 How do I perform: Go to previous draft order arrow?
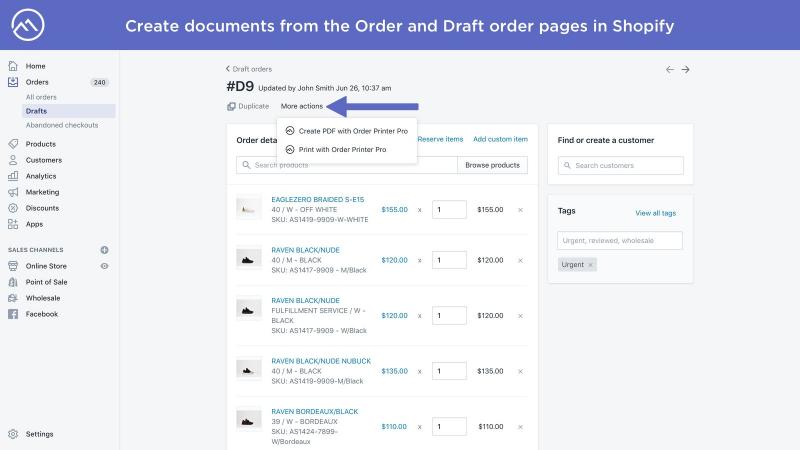click(669, 69)
